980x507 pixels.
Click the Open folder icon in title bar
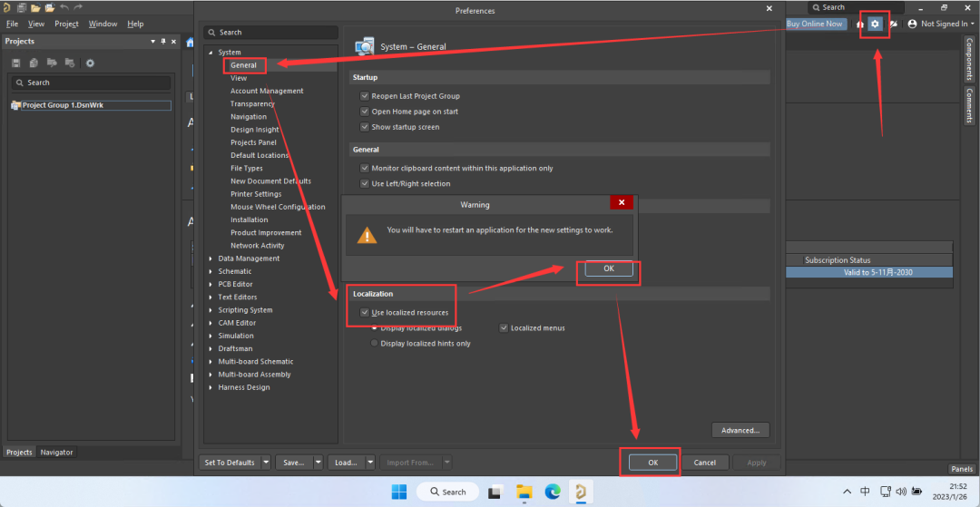pyautogui.click(x=35, y=7)
